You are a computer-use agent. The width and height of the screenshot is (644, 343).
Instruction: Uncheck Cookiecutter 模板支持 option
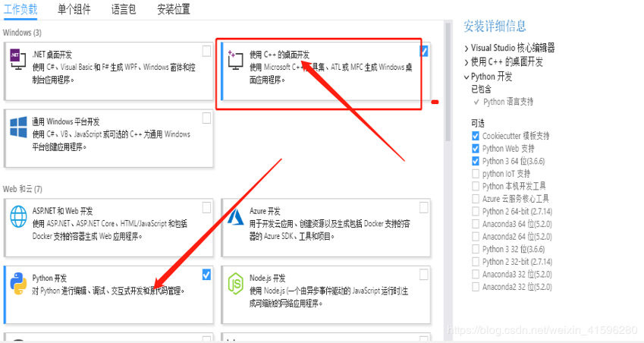click(476, 136)
